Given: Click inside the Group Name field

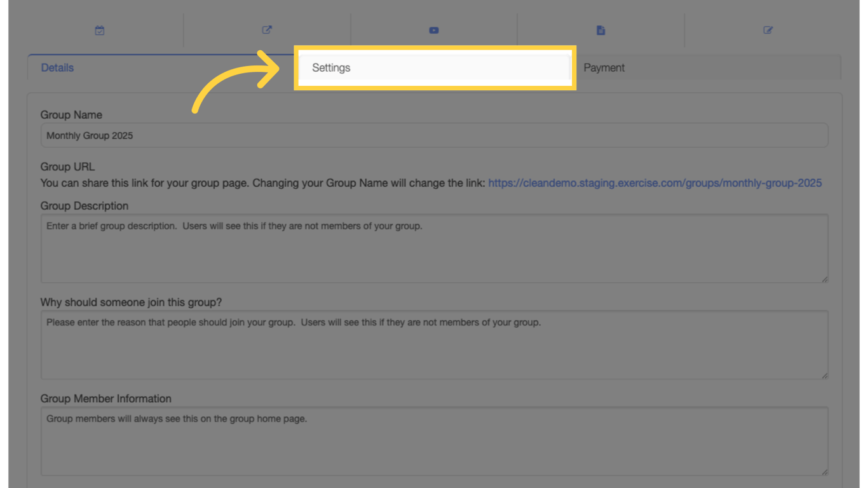Looking at the screenshot, I should click(x=434, y=135).
